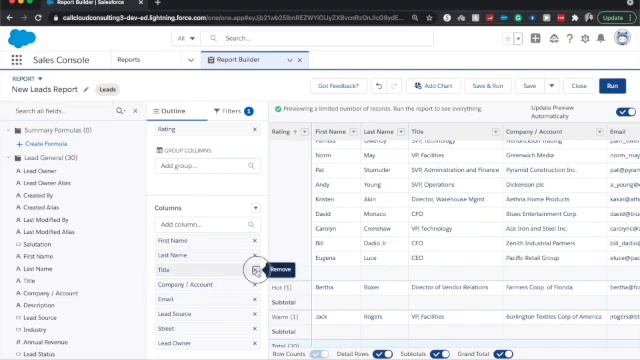Toggle the Detail Rows switch
This screenshot has height=360, width=640.
pos(382,354)
